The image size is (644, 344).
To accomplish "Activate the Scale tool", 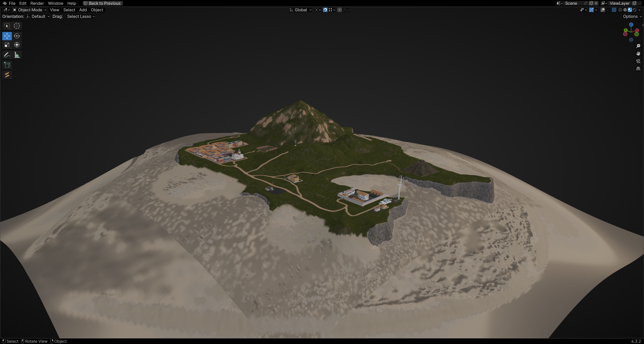I will tap(7, 45).
